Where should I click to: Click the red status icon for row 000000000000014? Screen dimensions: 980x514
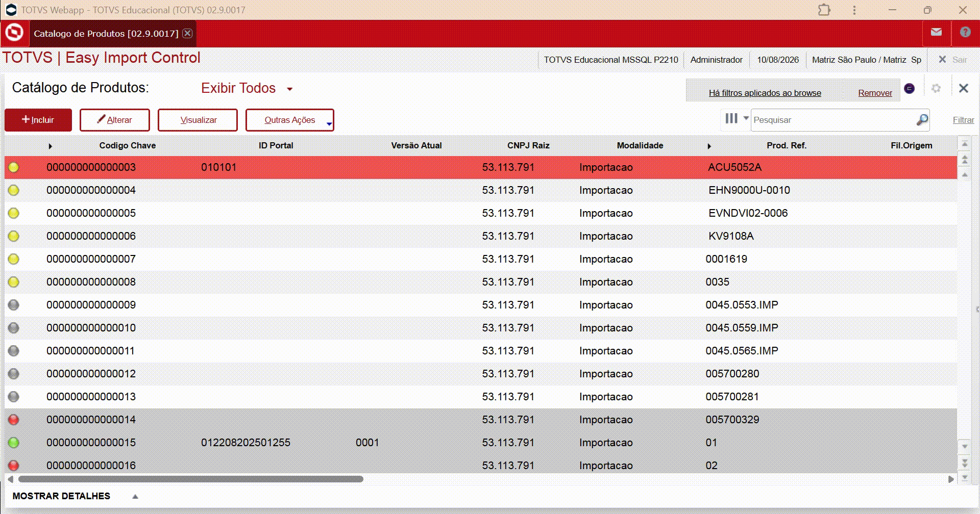(x=14, y=420)
